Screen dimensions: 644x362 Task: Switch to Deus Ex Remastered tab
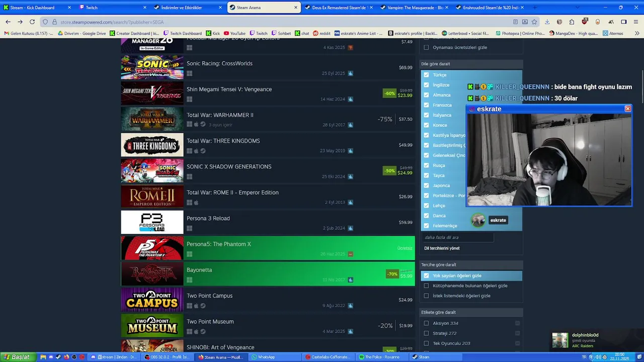click(x=339, y=8)
